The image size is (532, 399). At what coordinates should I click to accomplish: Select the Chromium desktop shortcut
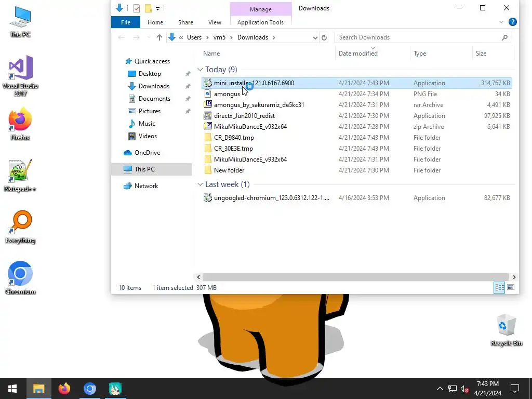coord(20,278)
